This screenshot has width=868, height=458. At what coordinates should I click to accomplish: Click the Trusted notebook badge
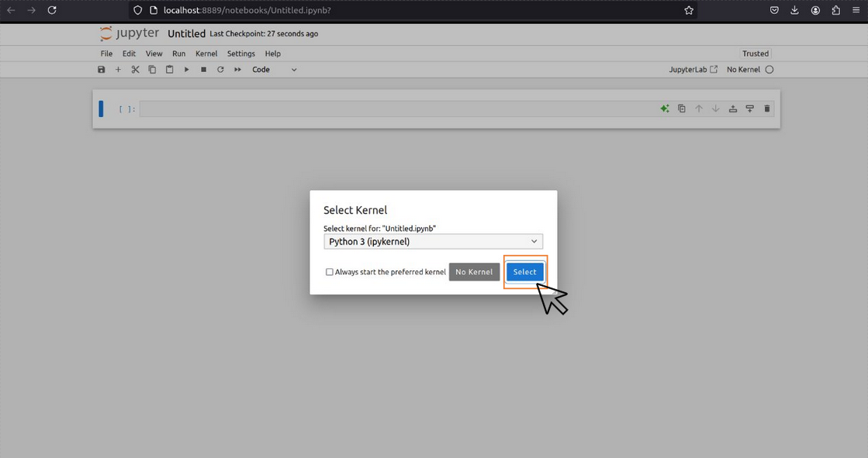tap(756, 53)
